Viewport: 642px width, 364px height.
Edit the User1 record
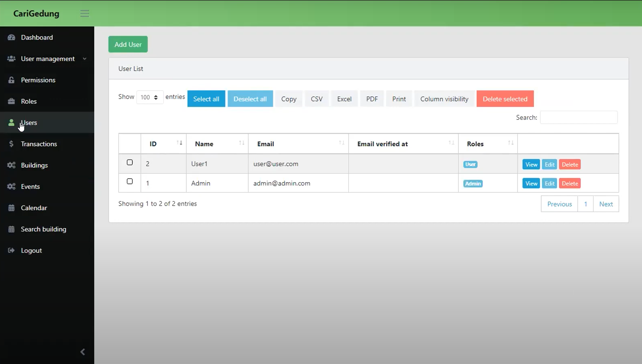click(x=549, y=164)
